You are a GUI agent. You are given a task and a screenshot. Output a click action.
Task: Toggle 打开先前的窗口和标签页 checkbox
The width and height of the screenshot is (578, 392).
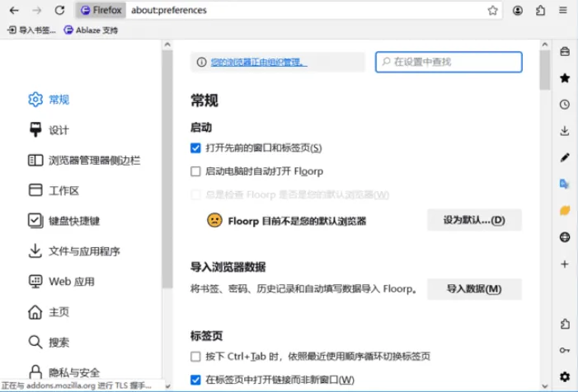[195, 148]
